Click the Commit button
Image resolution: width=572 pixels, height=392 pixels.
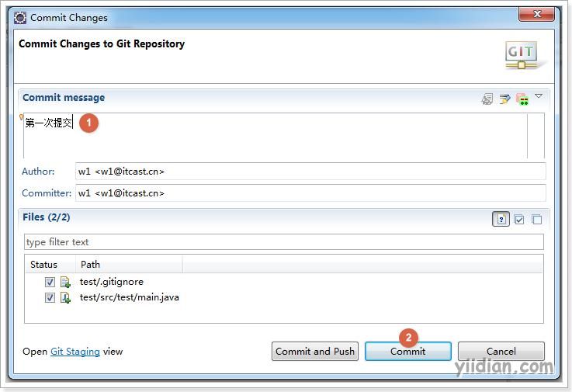tap(407, 351)
